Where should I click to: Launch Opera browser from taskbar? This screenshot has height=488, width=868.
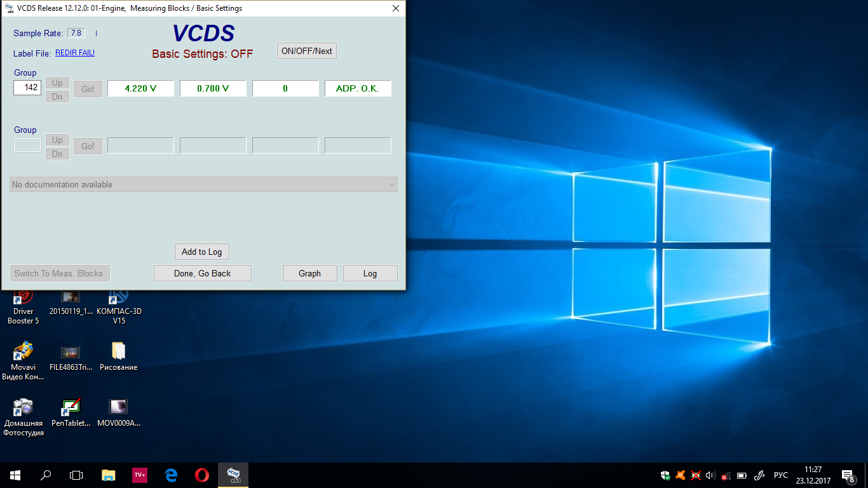click(x=202, y=475)
